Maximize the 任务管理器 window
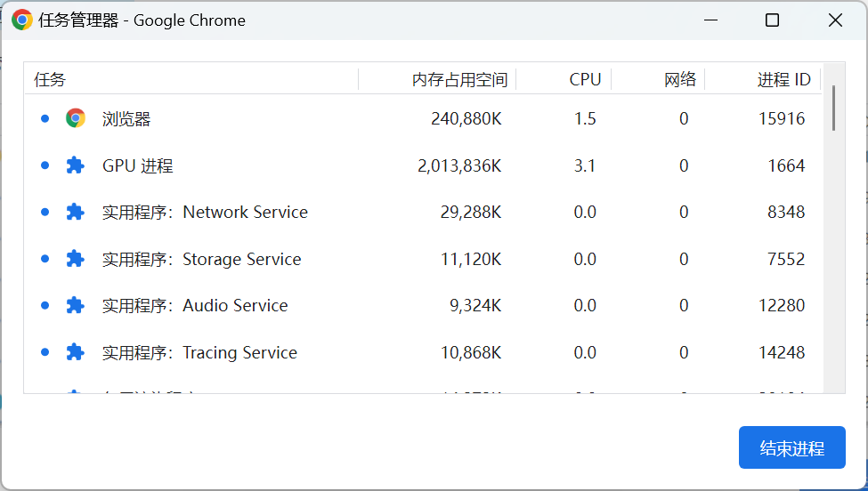This screenshot has height=491, width=868. point(772,20)
